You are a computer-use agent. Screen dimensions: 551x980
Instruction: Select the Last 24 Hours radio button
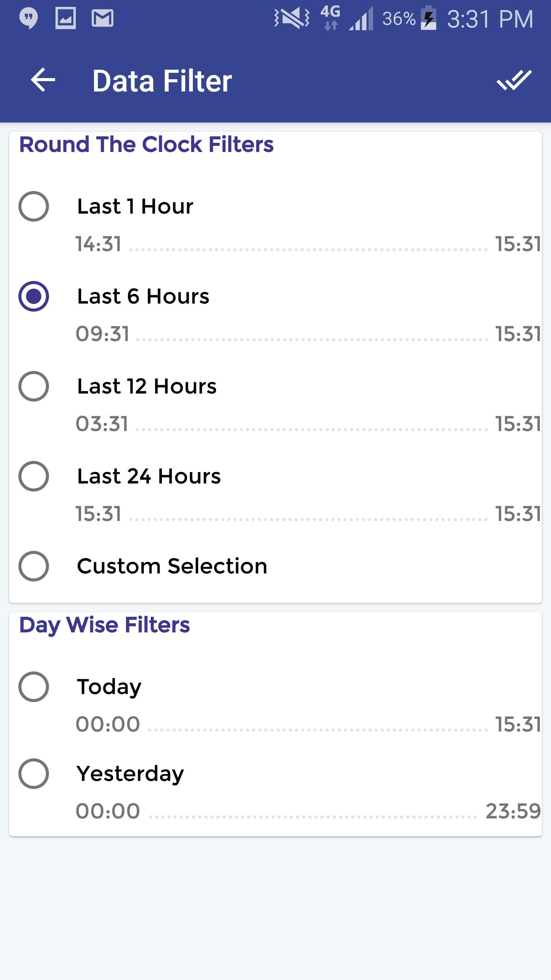point(34,476)
